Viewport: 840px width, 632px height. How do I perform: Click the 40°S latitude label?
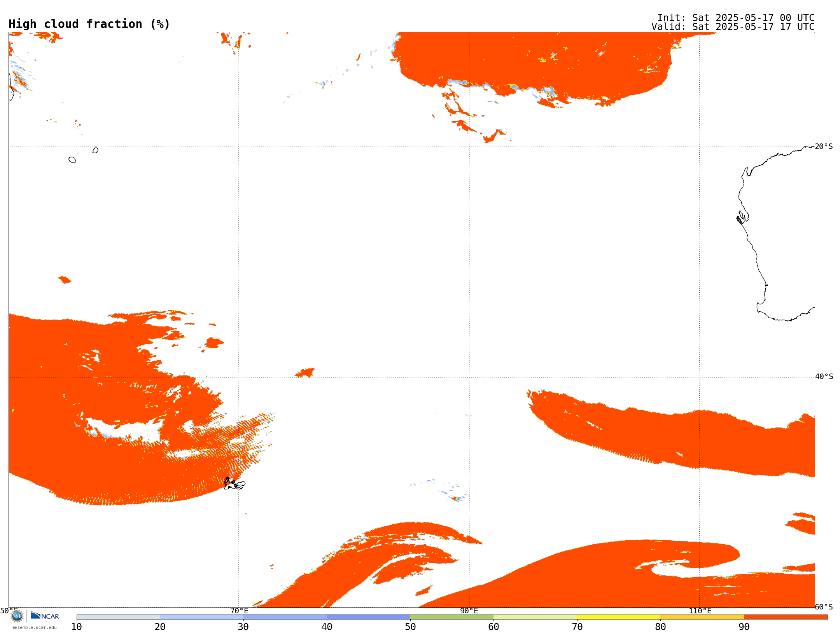(824, 377)
